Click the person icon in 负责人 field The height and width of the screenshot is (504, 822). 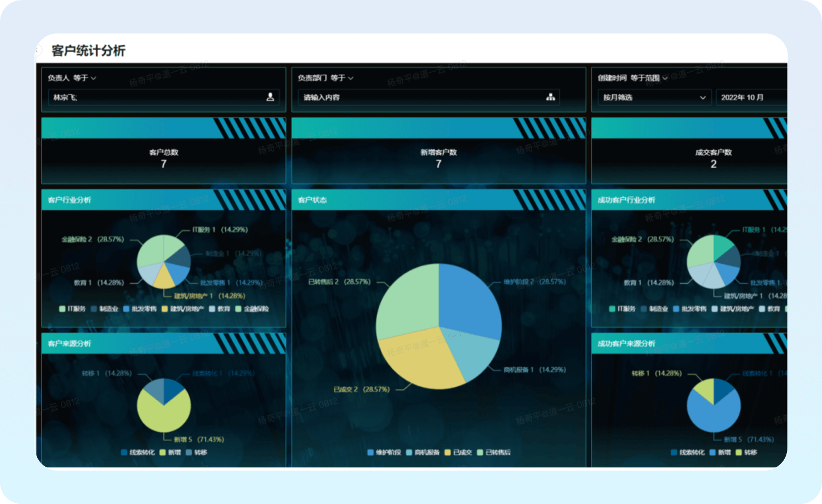(x=270, y=97)
